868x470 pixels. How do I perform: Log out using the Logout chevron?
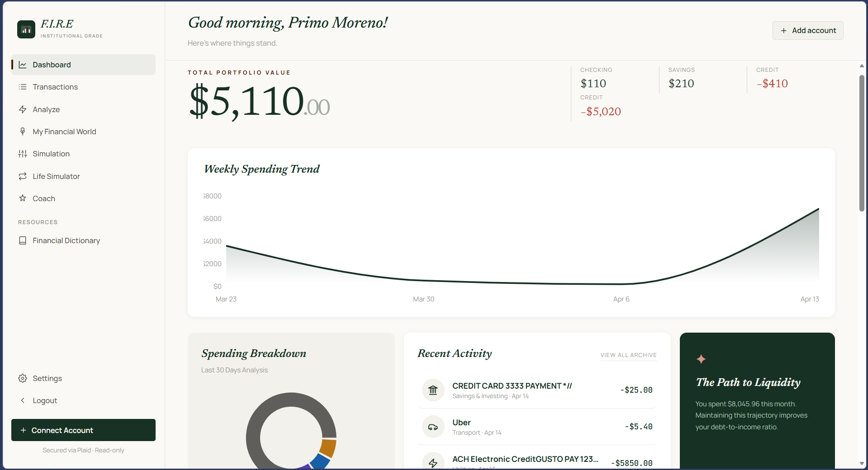pos(23,400)
